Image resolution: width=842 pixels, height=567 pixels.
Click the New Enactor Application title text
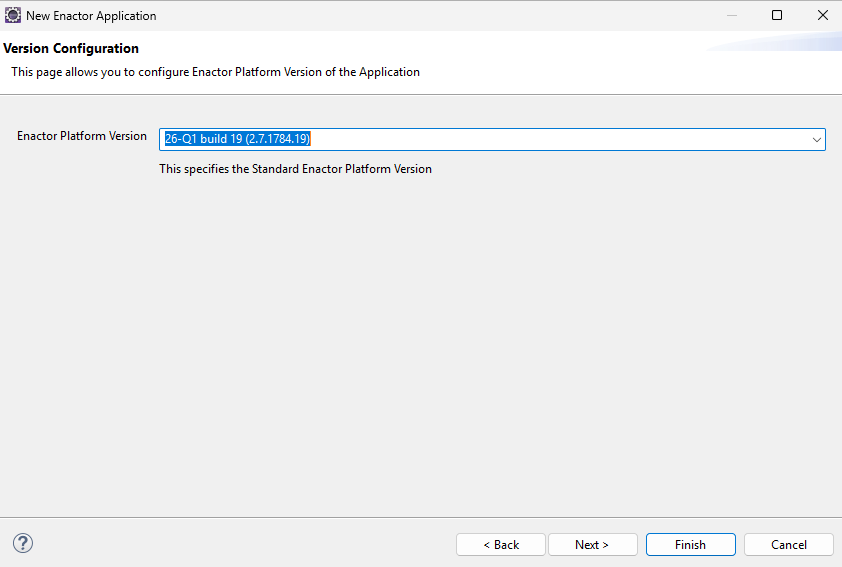[91, 16]
